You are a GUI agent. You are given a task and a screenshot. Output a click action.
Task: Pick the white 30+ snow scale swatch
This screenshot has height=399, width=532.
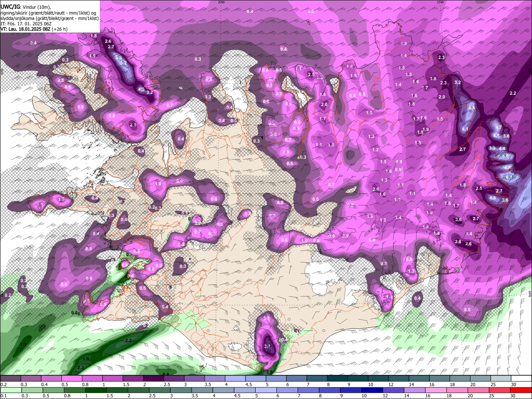[522, 379]
